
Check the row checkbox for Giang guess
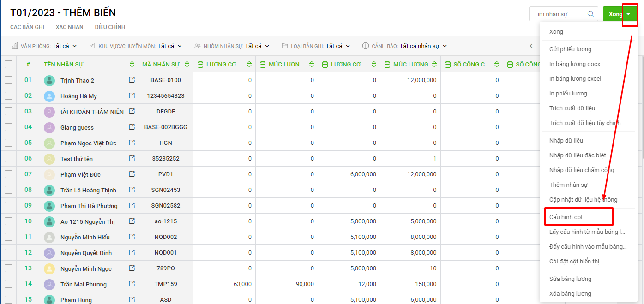tap(8, 127)
